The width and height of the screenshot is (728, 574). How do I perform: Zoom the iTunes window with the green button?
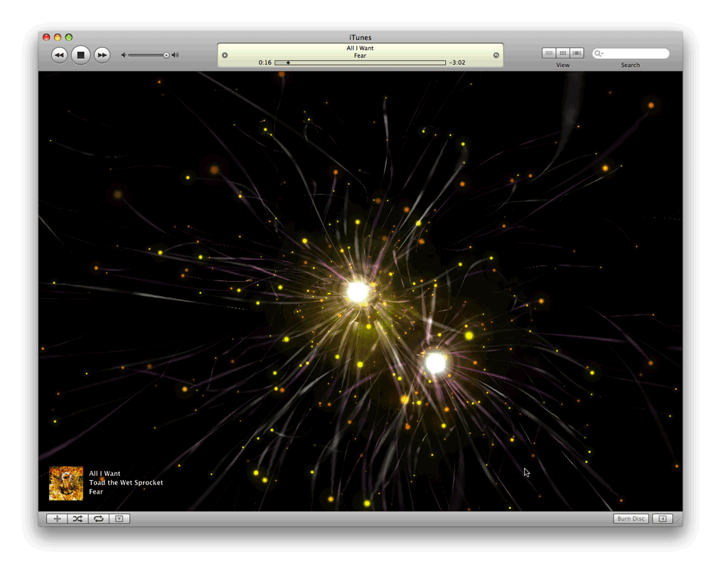(x=69, y=37)
